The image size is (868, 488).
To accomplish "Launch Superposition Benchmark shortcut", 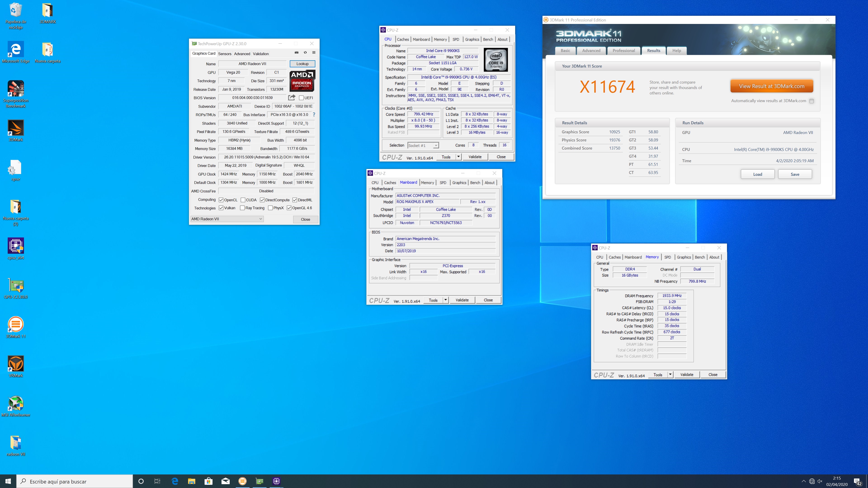I will click(16, 94).
